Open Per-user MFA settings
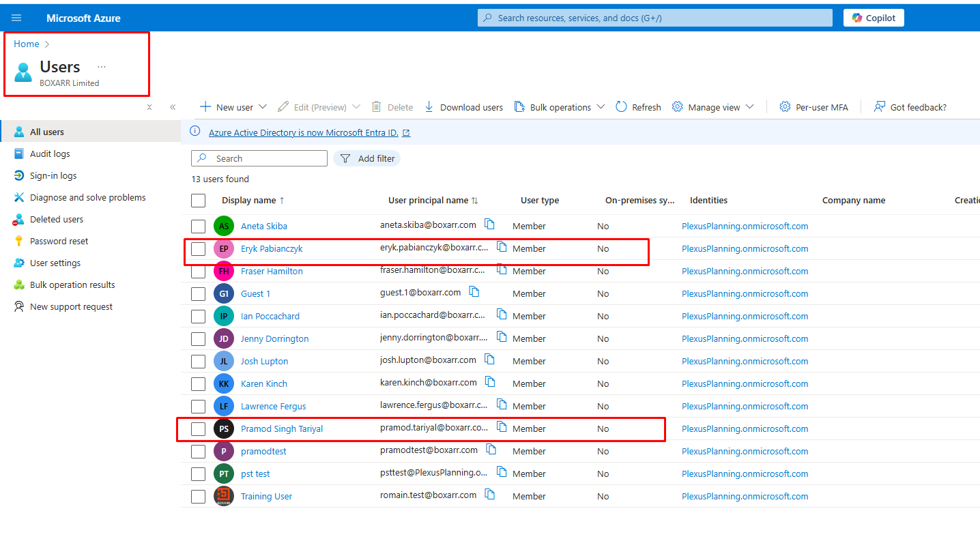 (x=813, y=107)
